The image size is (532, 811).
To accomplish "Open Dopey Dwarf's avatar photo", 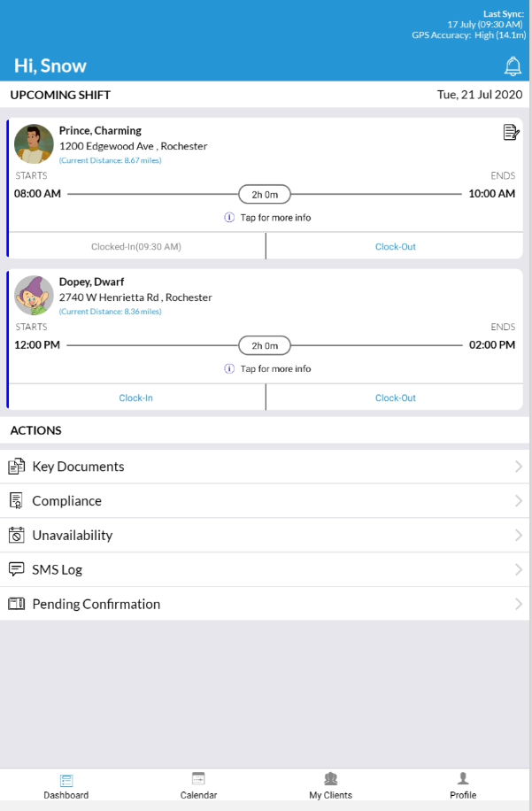I will coord(34,296).
